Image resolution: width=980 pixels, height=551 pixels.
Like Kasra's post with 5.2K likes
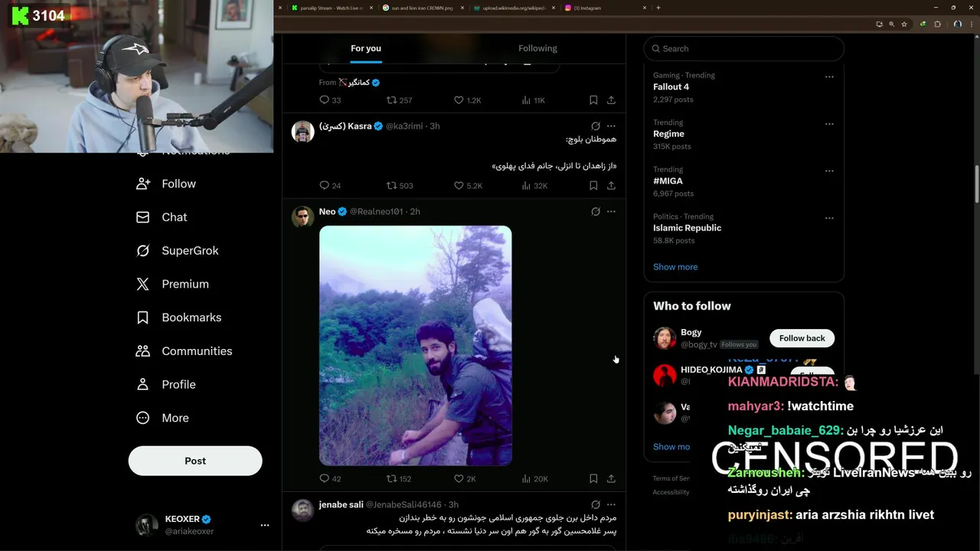[468, 185]
